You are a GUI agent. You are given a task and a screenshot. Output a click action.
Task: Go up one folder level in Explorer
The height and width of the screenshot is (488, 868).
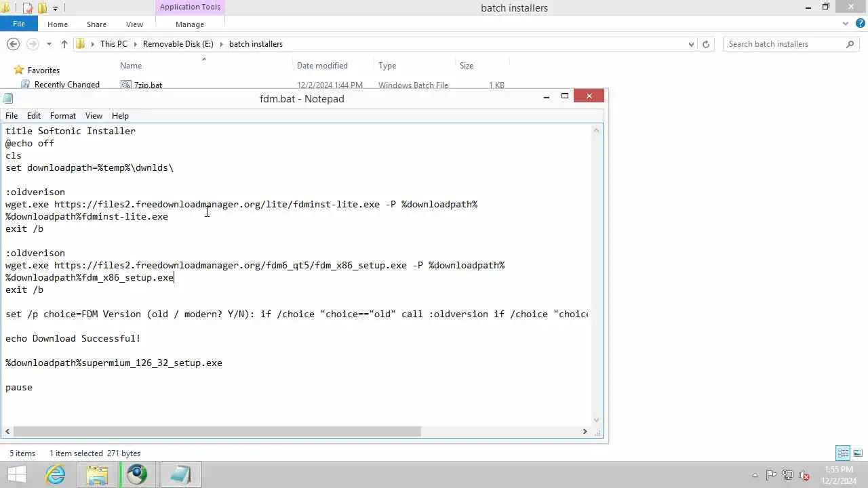[64, 44]
